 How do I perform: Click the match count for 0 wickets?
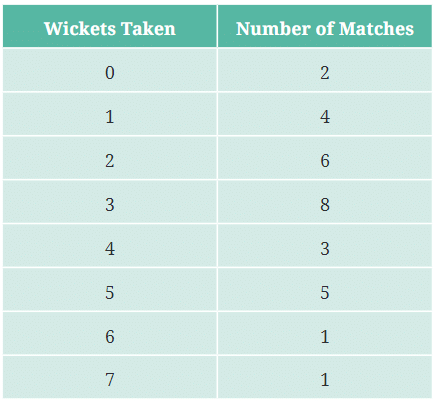pyautogui.click(x=325, y=70)
